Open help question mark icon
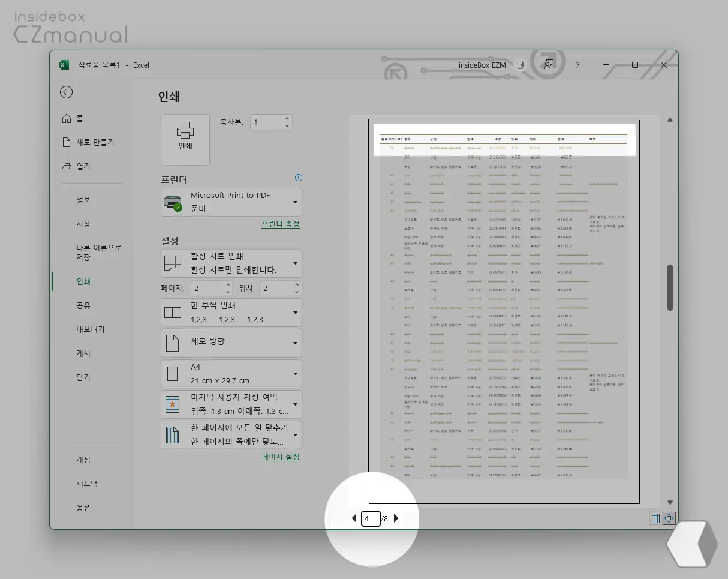The image size is (728, 579). tap(577, 65)
